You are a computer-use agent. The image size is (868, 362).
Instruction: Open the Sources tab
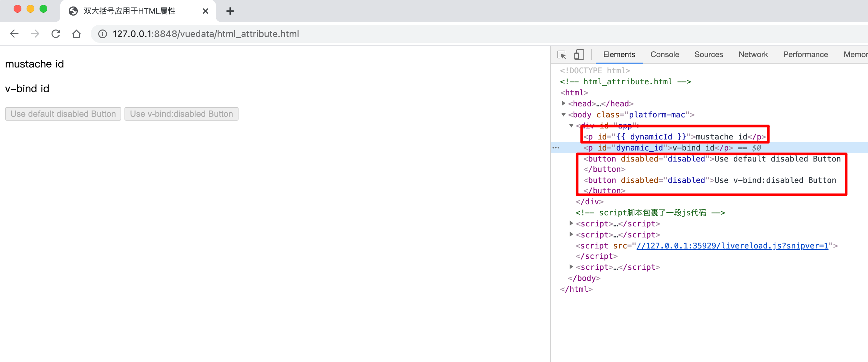tap(709, 54)
